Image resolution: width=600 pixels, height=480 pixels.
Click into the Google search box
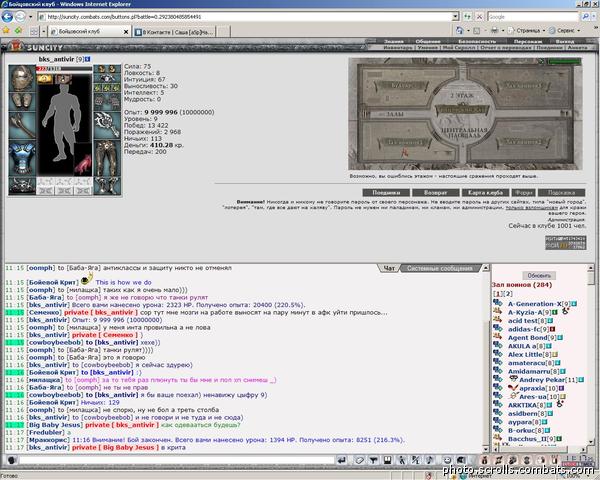533,17
